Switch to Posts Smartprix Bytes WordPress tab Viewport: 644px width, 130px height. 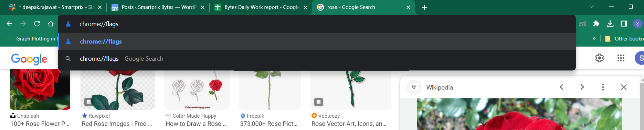click(x=158, y=7)
